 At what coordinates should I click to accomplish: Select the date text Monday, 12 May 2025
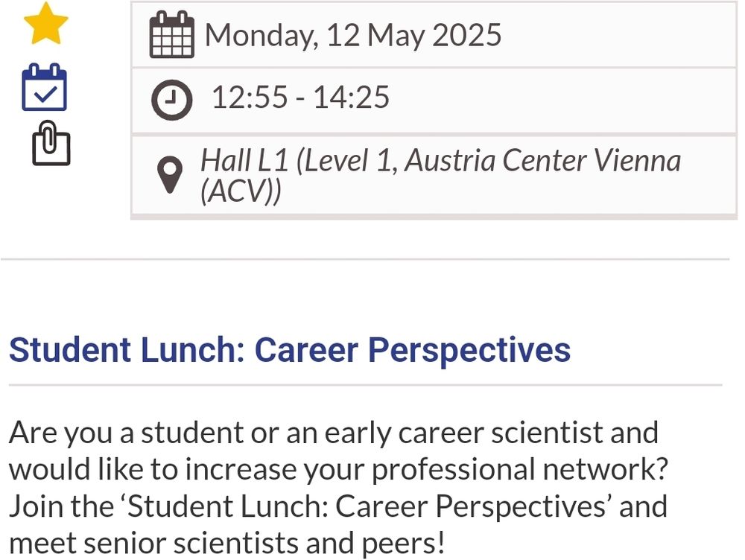coord(354,35)
